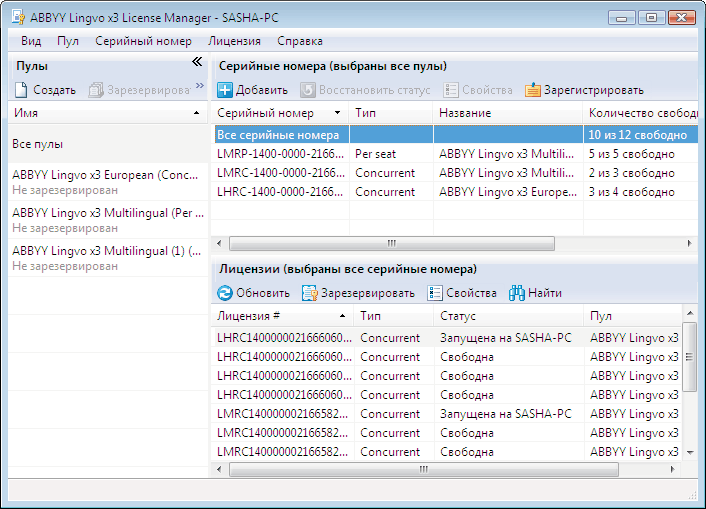Select the ABBYY Lingvo x3 European pool
706x509 pixels.
click(106, 175)
